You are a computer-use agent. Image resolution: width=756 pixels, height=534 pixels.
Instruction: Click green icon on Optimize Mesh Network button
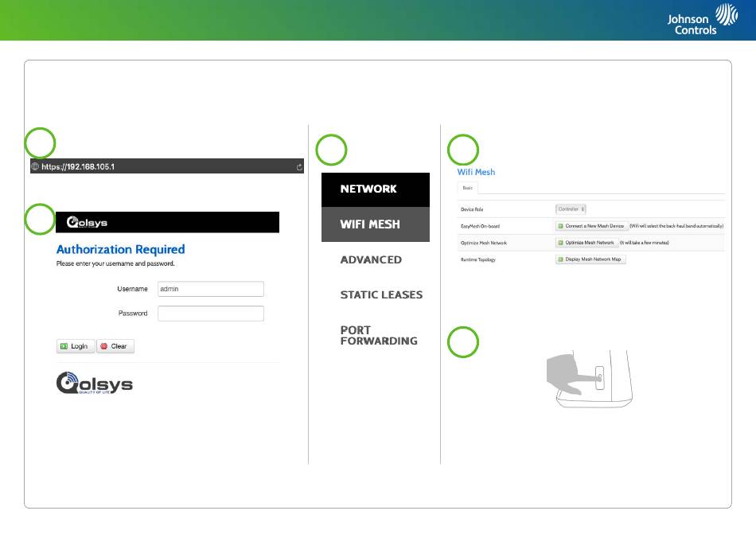click(x=560, y=242)
